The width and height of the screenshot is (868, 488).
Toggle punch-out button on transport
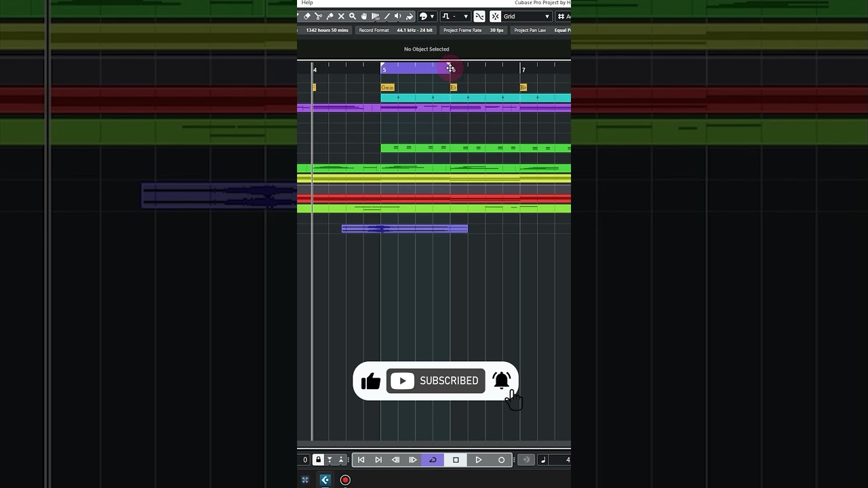341,460
